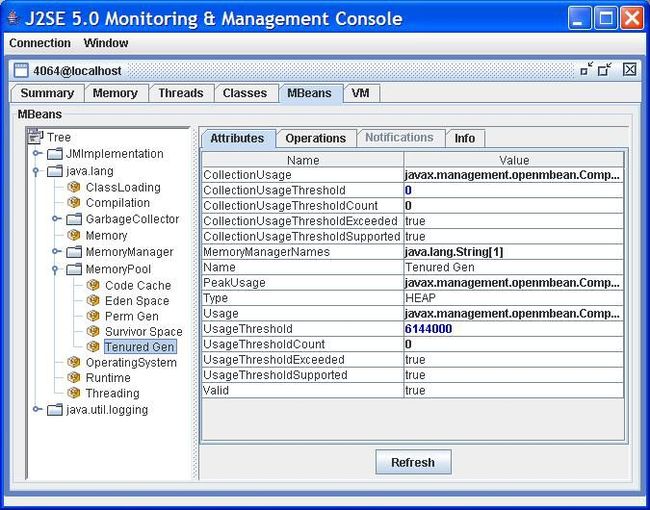Screen dimensions: 650x510
Task: Open the PeakUsage composite value
Action: point(514,283)
